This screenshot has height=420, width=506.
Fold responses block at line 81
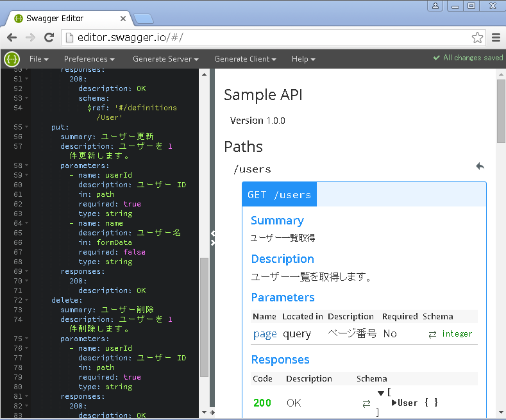[26, 396]
